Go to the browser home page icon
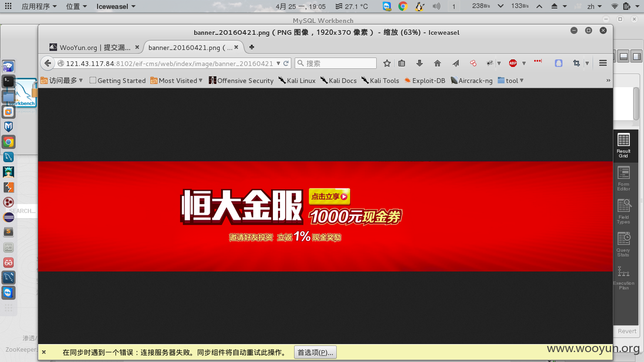644x362 pixels. [x=438, y=63]
